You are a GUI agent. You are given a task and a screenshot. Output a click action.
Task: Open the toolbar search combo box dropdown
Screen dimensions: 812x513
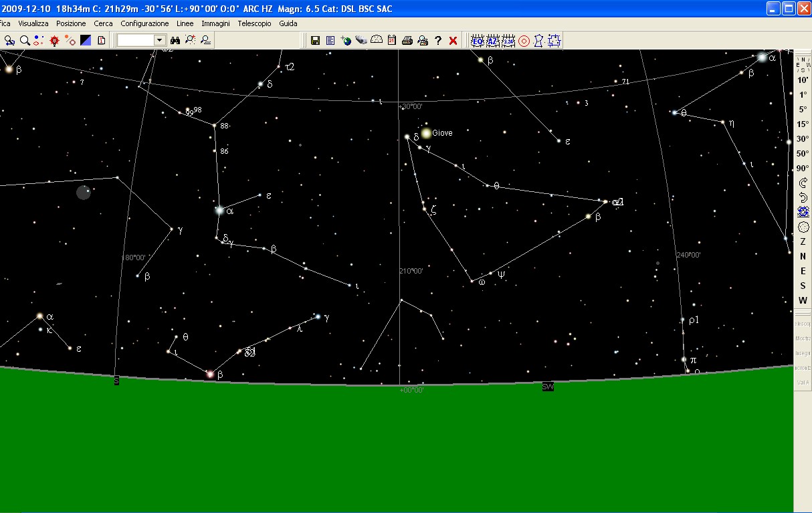pos(160,41)
